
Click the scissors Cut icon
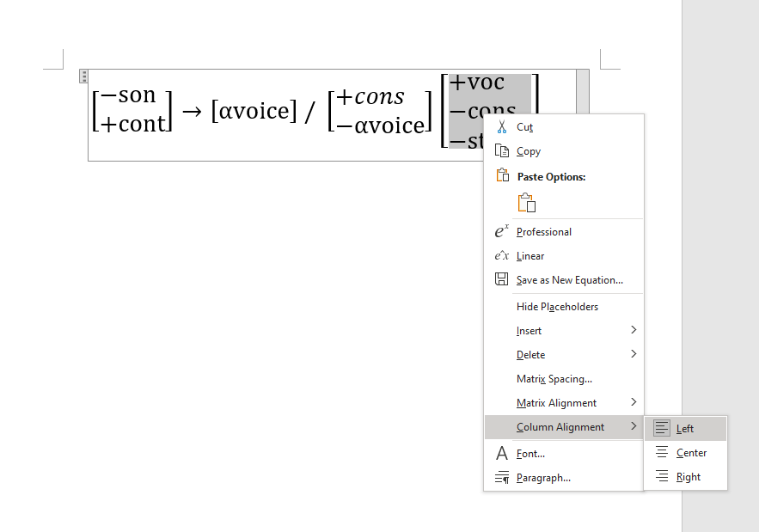502,127
